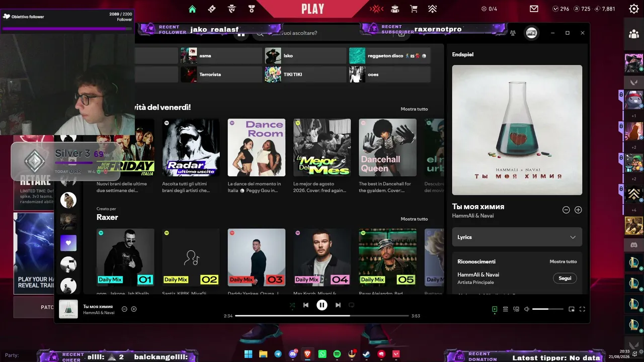Add the sidebar song with the plus icon
The height and width of the screenshot is (362, 644).
click(578, 210)
